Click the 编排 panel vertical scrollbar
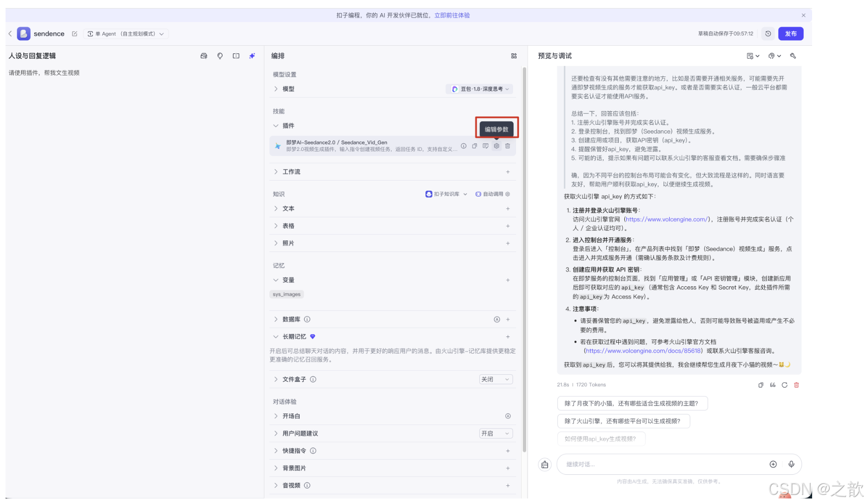The image size is (866, 504). pyautogui.click(x=524, y=259)
